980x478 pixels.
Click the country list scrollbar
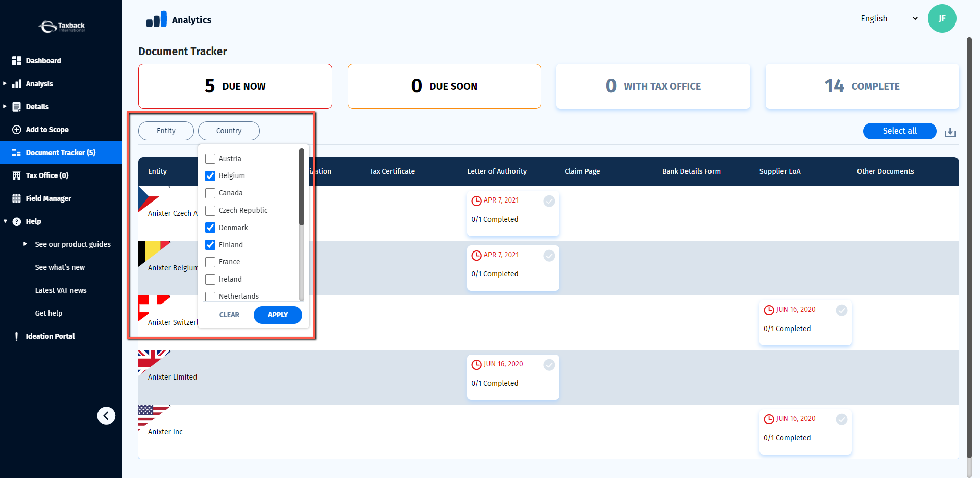[302, 187]
